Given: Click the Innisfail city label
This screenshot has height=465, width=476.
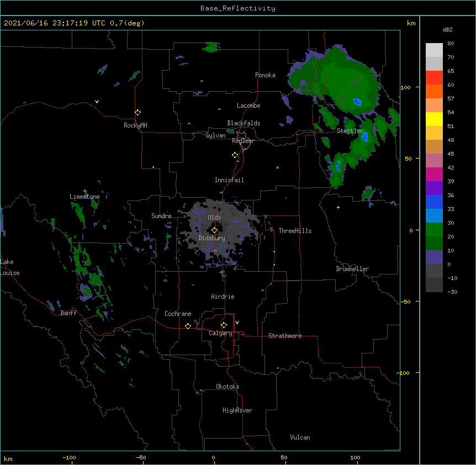Looking at the screenshot, I should pyautogui.click(x=229, y=180).
